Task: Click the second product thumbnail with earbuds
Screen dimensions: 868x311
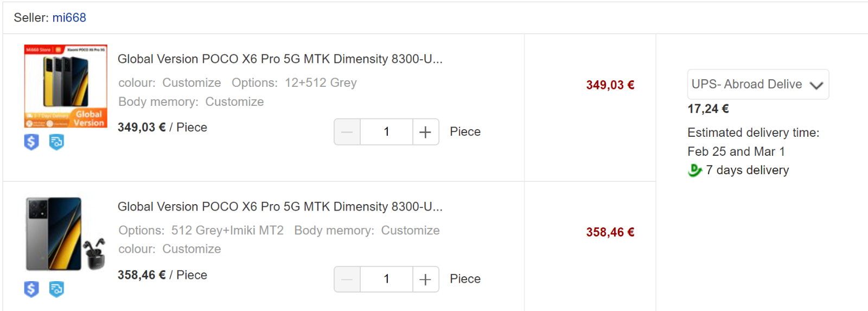Action: [x=66, y=234]
